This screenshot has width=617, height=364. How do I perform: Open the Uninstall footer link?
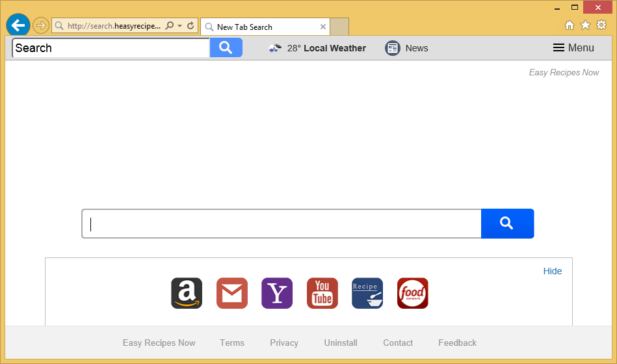click(341, 343)
